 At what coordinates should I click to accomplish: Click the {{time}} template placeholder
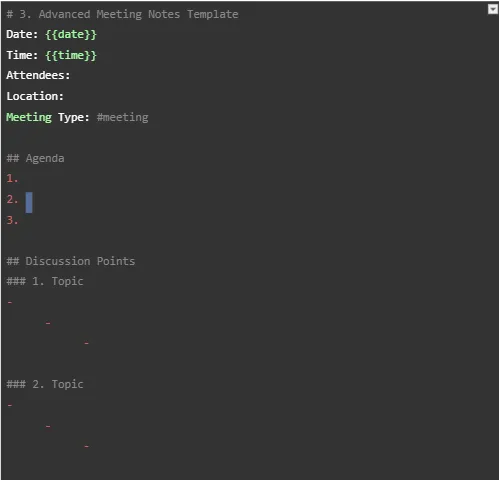pyautogui.click(x=71, y=55)
